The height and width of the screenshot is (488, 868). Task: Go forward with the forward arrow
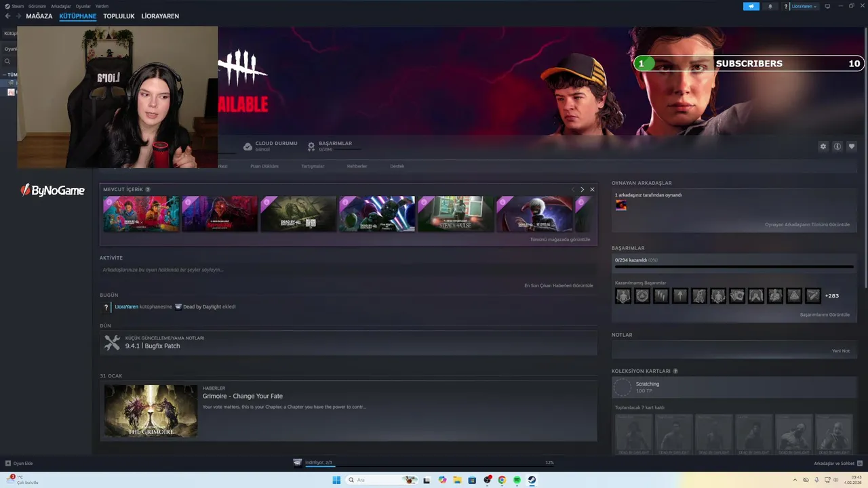click(18, 16)
